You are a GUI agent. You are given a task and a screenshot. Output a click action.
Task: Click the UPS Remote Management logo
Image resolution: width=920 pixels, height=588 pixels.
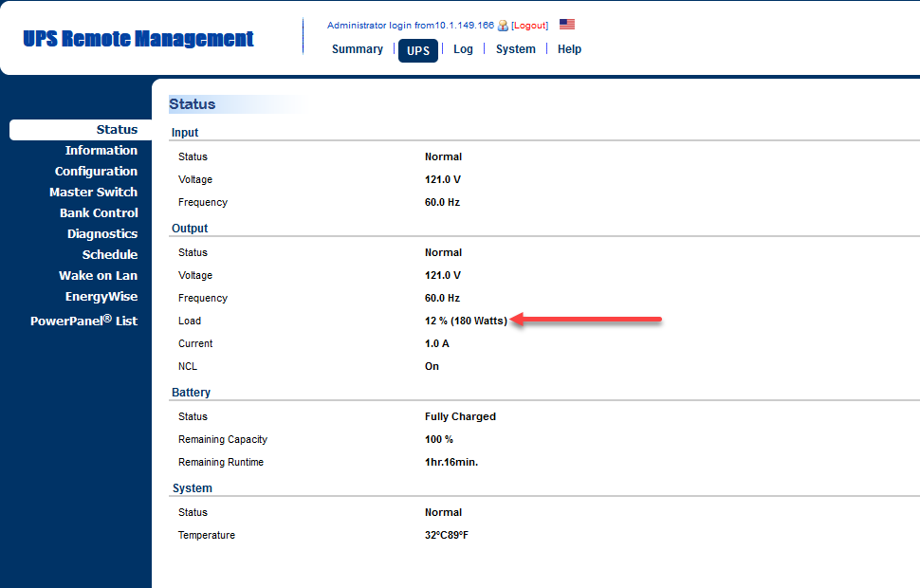pos(138,39)
